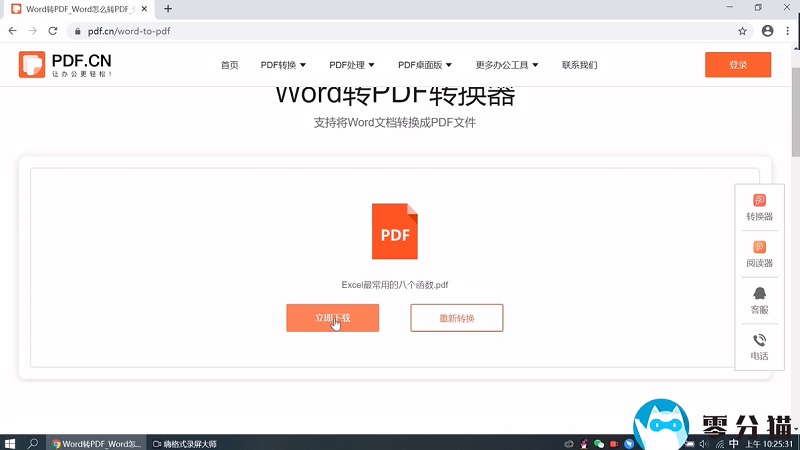Open the 联系我们 nav item
800x450 pixels.
[579, 65]
